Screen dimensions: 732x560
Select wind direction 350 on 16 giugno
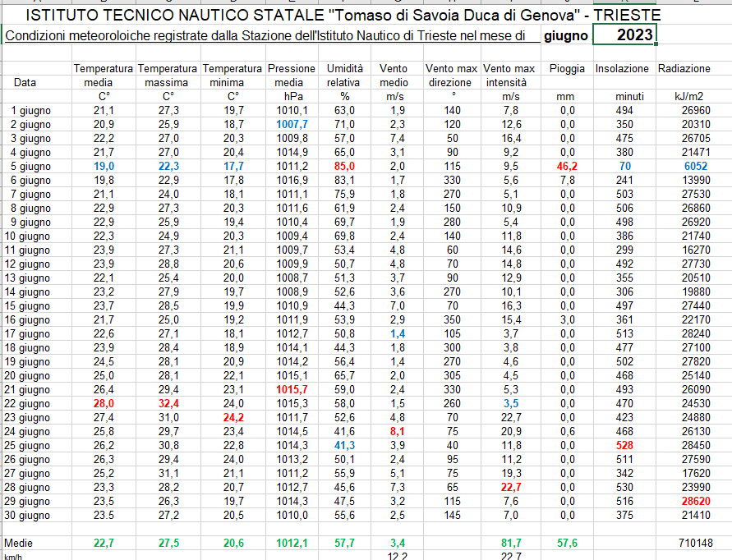pos(452,320)
